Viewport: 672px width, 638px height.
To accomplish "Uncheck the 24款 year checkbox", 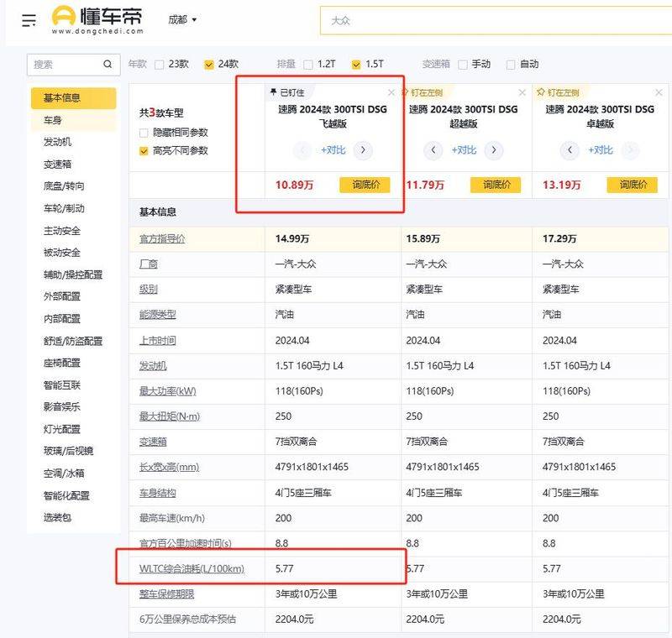I will click(208, 65).
